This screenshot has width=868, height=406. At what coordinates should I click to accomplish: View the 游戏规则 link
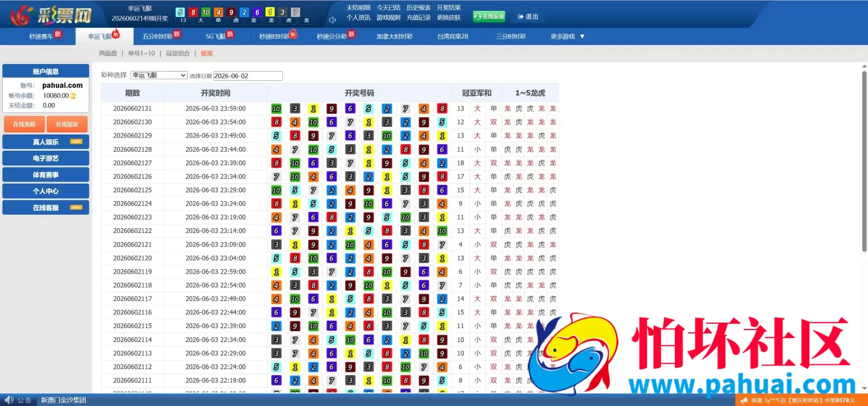[x=388, y=17]
